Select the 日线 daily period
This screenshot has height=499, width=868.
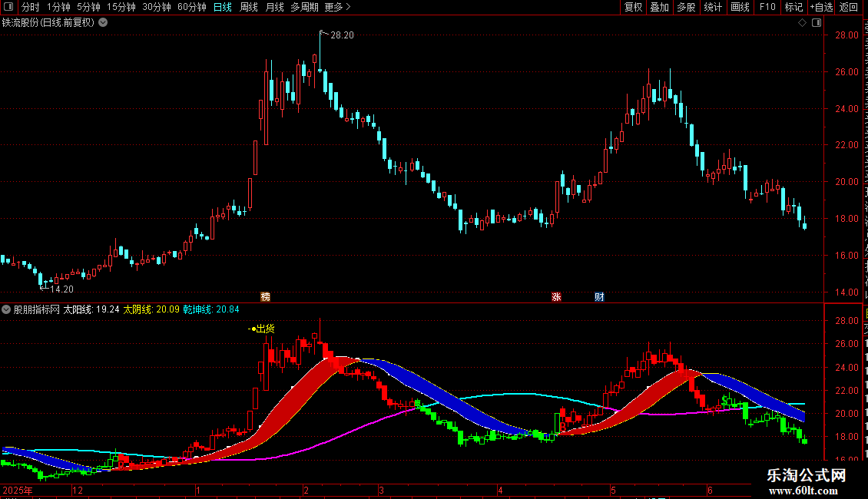(x=223, y=7)
